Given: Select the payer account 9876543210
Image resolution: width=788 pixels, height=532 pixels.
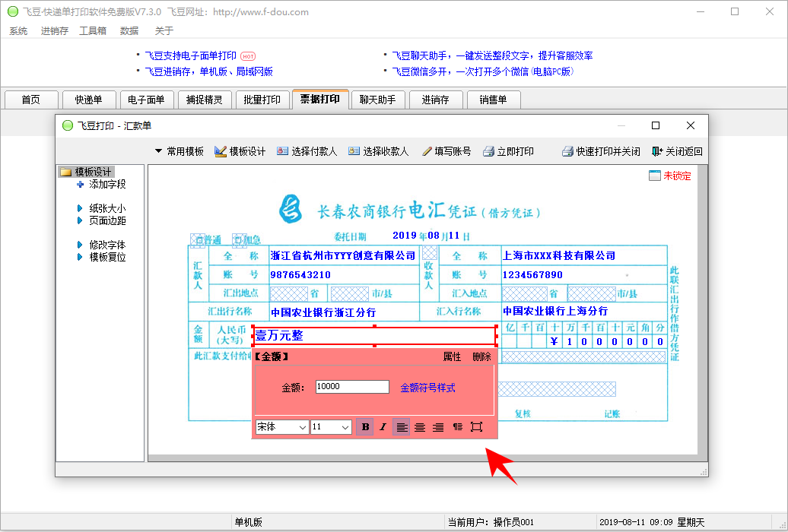Looking at the screenshot, I should pos(300,275).
